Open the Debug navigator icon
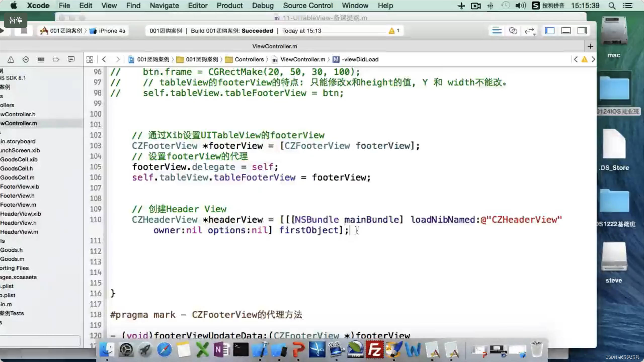The height and width of the screenshot is (362, 644). tap(41, 60)
